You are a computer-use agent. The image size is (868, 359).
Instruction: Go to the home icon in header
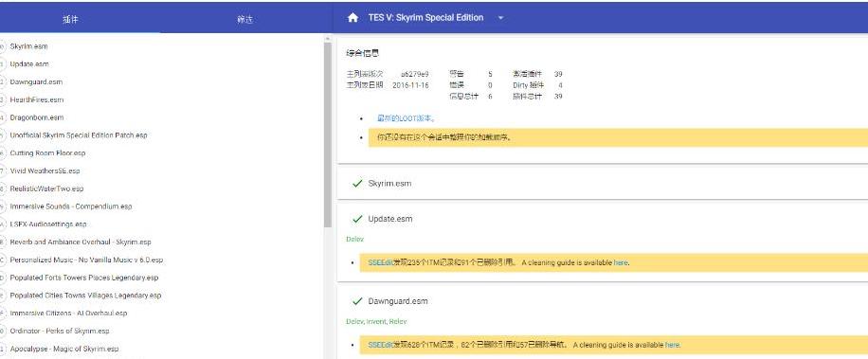[353, 18]
